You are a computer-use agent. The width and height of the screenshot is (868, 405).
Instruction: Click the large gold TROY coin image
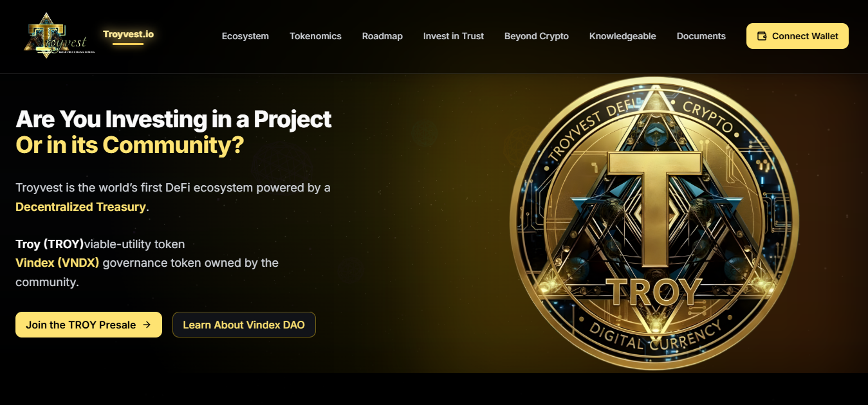(652, 224)
